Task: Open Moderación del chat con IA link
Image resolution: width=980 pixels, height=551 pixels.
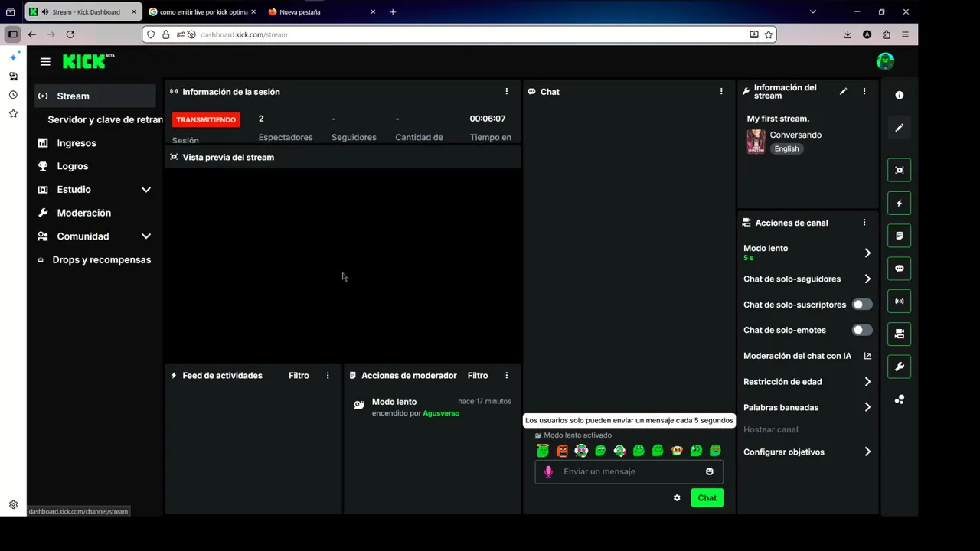Action: [807, 356]
